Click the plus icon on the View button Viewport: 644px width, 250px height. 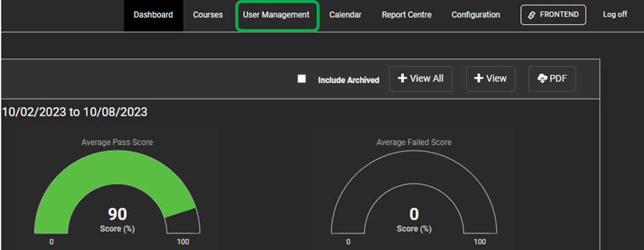pos(478,78)
